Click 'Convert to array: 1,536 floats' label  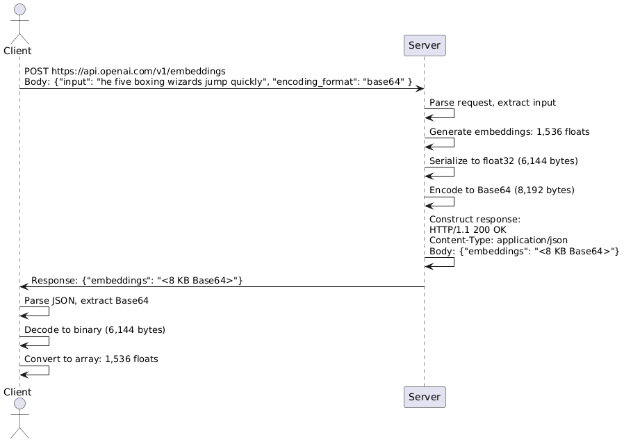tap(91, 359)
